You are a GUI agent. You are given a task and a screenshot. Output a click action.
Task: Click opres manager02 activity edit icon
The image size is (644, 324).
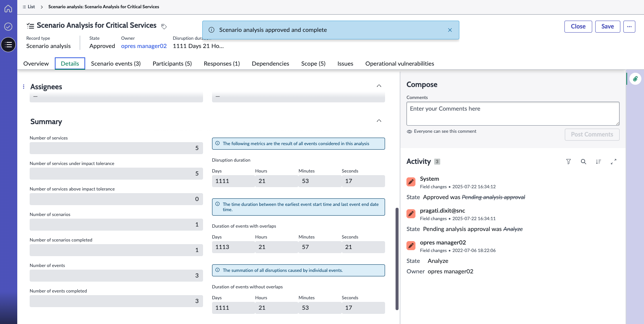(411, 246)
